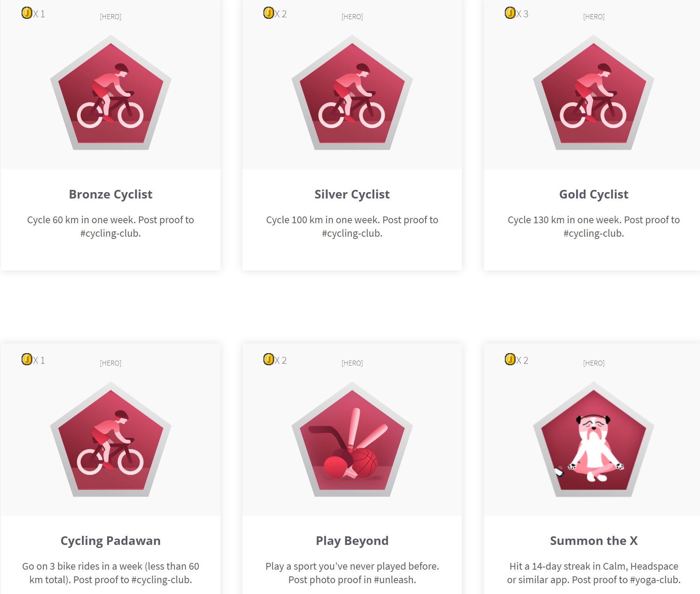The height and width of the screenshot is (594, 700).
Task: Click the gold coin on the Gold Cyclist card
Action: point(510,13)
